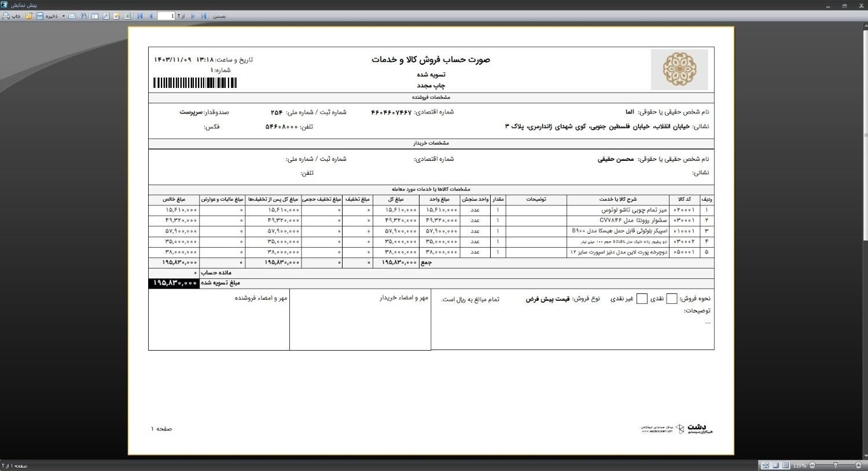Zoom in with the plus button
Image resolution: width=868 pixels, height=471 pixels.
[858, 465]
